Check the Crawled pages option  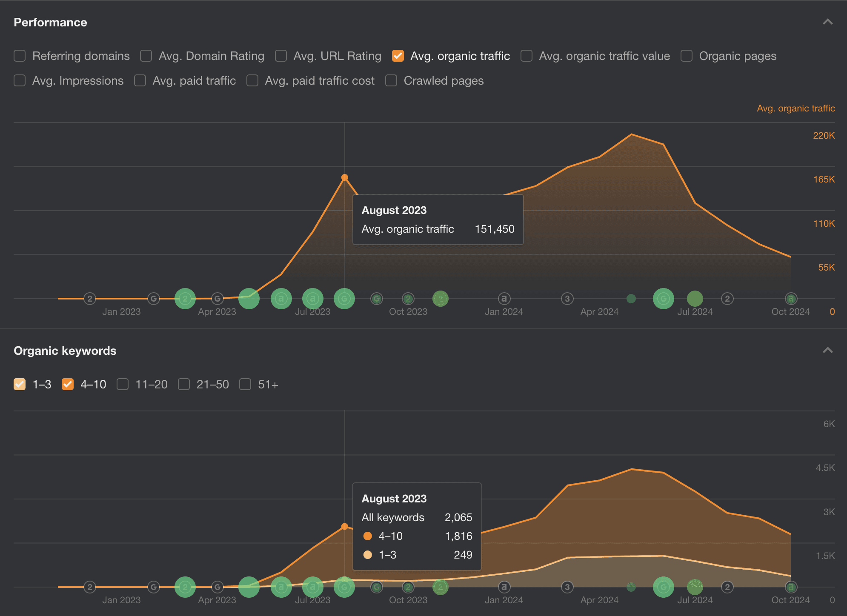[391, 80]
